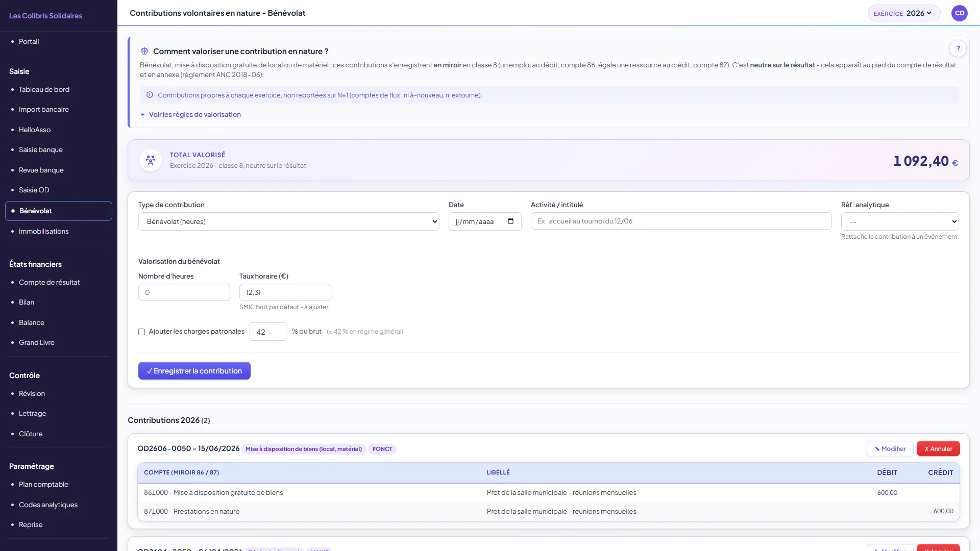Image resolution: width=980 pixels, height=551 pixels.
Task: Click the total amount 1 092,40 €
Action: pyautogui.click(x=925, y=161)
